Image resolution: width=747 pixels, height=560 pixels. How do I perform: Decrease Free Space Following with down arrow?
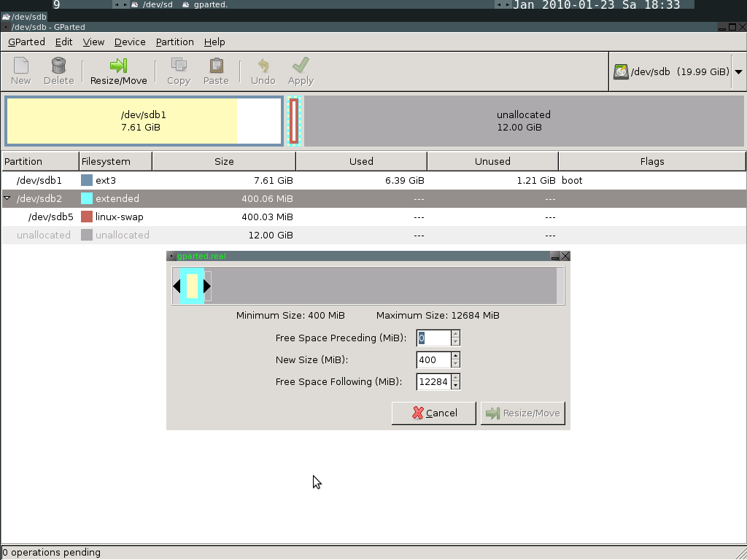click(454, 385)
